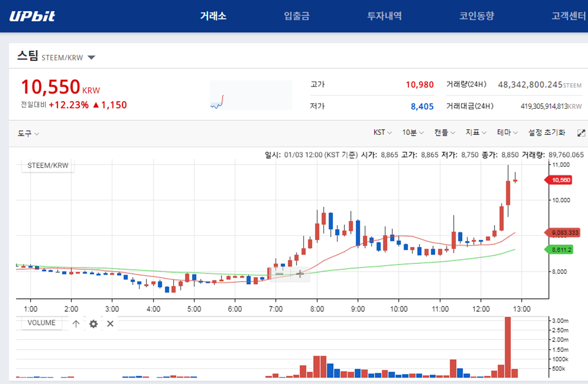Click the +12.23% change text
This screenshot has height=384, width=588.
[x=69, y=105]
